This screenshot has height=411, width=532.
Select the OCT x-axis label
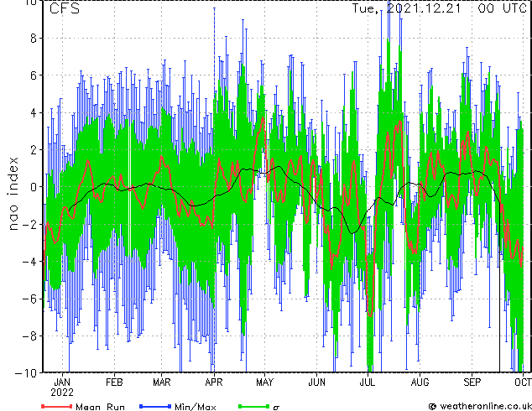tap(523, 382)
